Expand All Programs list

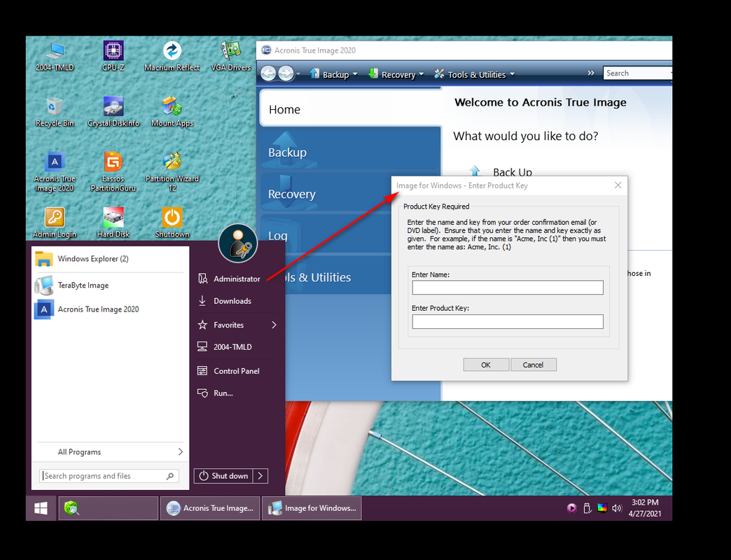tap(111, 452)
